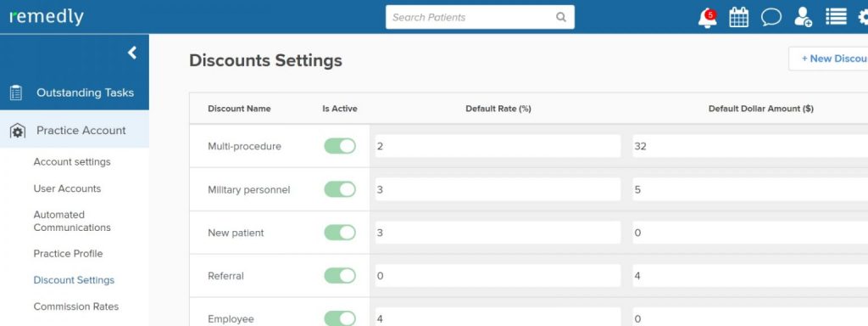Toggle Multi-procedure discount active switch
The height and width of the screenshot is (326, 868).
340,146
